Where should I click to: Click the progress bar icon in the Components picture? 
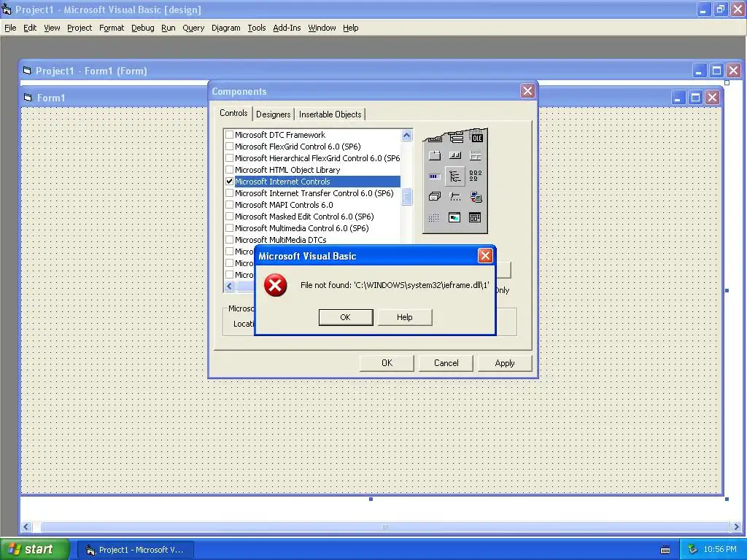433,176
